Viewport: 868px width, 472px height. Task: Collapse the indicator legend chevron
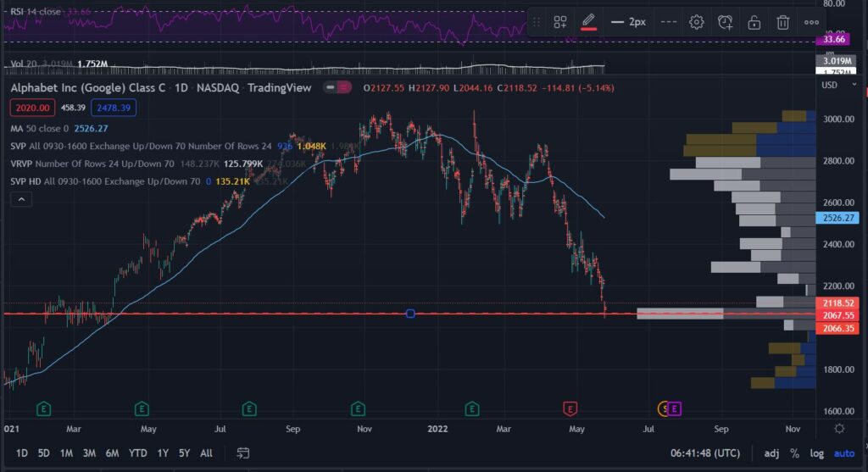tap(21, 200)
